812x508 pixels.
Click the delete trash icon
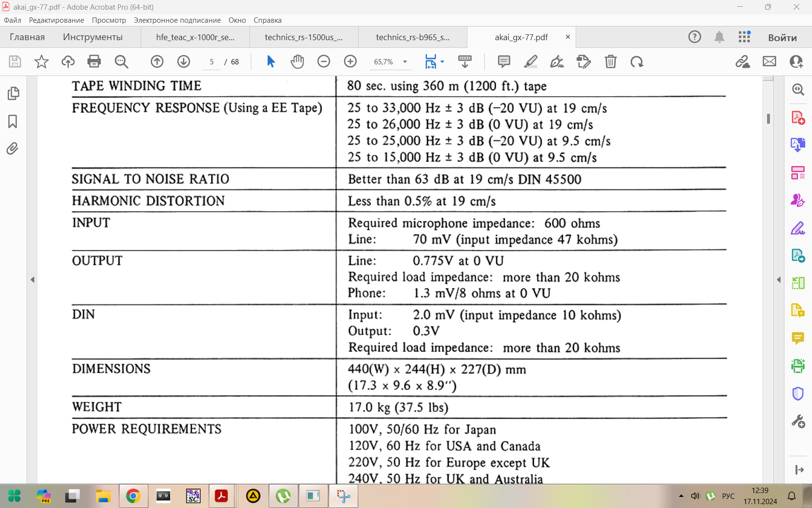tap(610, 61)
